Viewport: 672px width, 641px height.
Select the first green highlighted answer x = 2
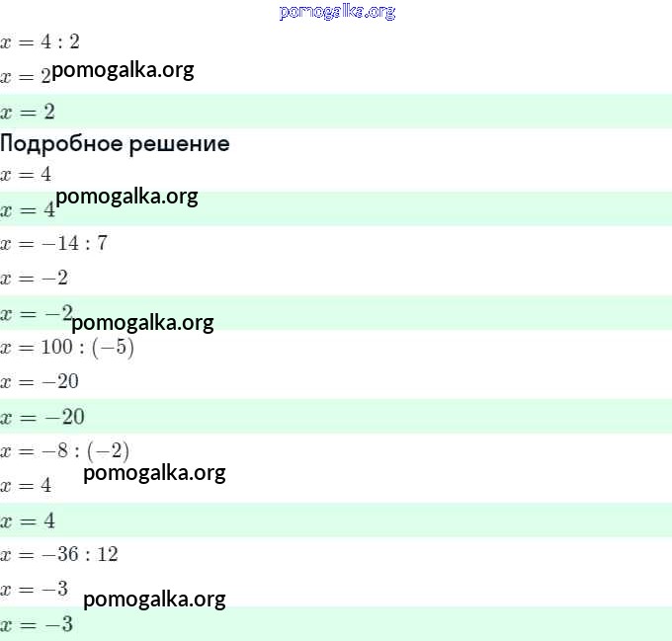(28, 111)
